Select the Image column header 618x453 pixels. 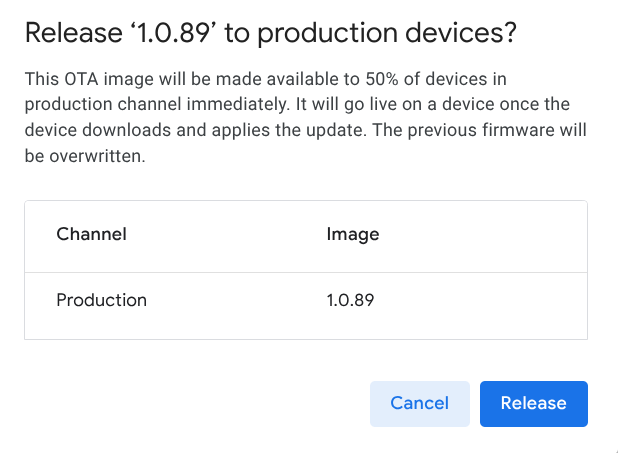coord(352,235)
